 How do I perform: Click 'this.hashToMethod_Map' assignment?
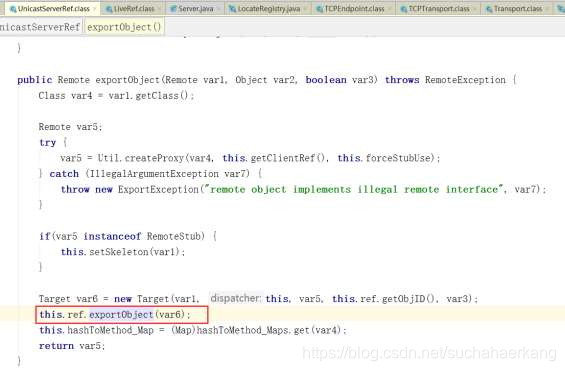pyautogui.click(x=96, y=330)
